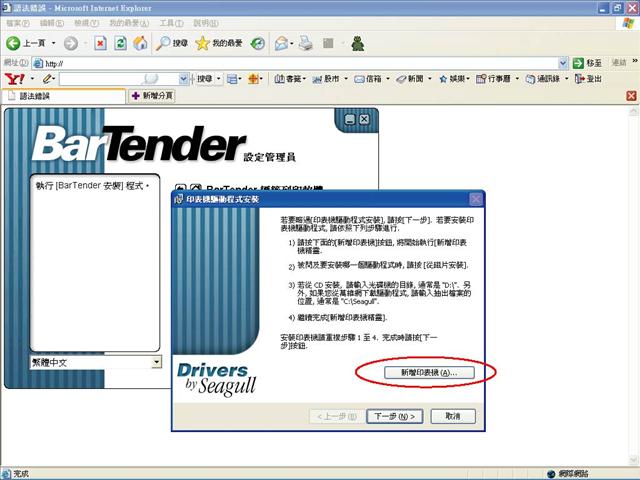Screen dimensions: 640x480
Task: Click the 新增印表機(A)... button
Action: tap(429, 372)
